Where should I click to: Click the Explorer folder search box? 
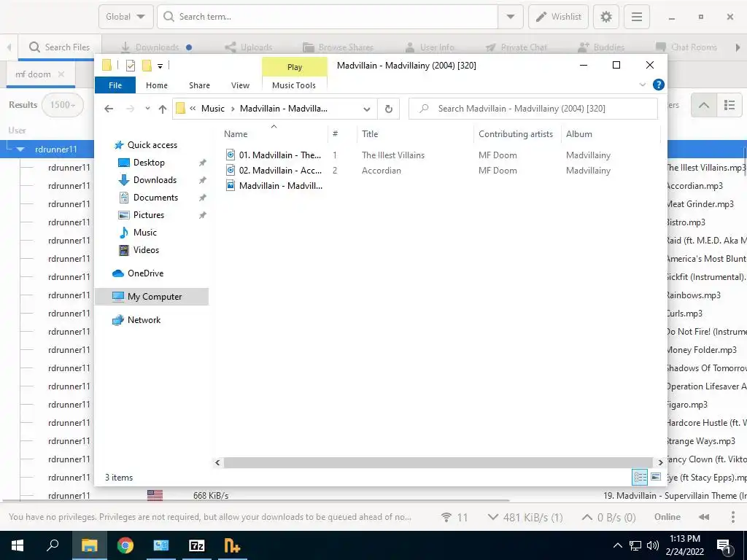[x=533, y=109]
